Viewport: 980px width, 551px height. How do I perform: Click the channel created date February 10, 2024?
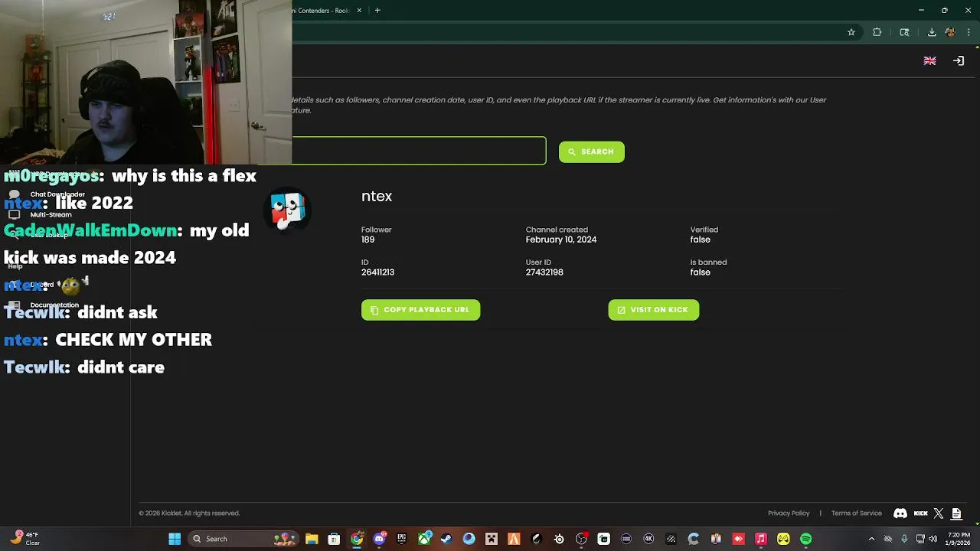click(x=561, y=240)
